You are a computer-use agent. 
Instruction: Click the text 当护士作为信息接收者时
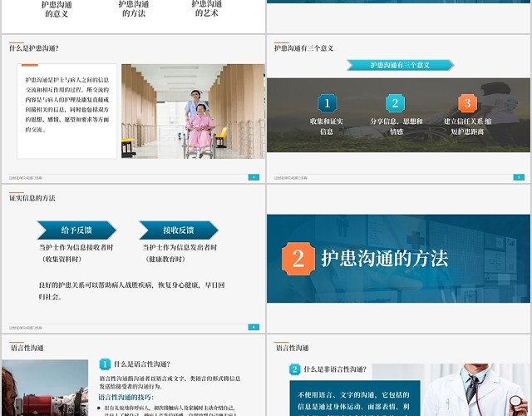(76, 247)
